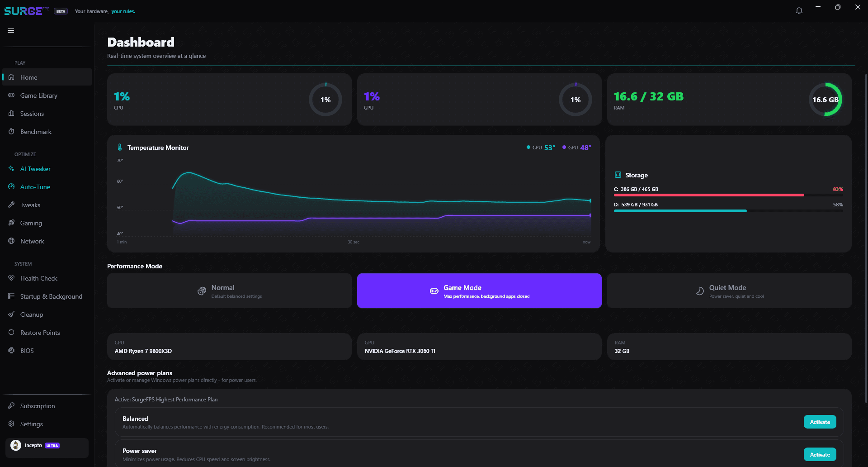
Task: Activate the Balanced power plan
Action: click(x=820, y=422)
